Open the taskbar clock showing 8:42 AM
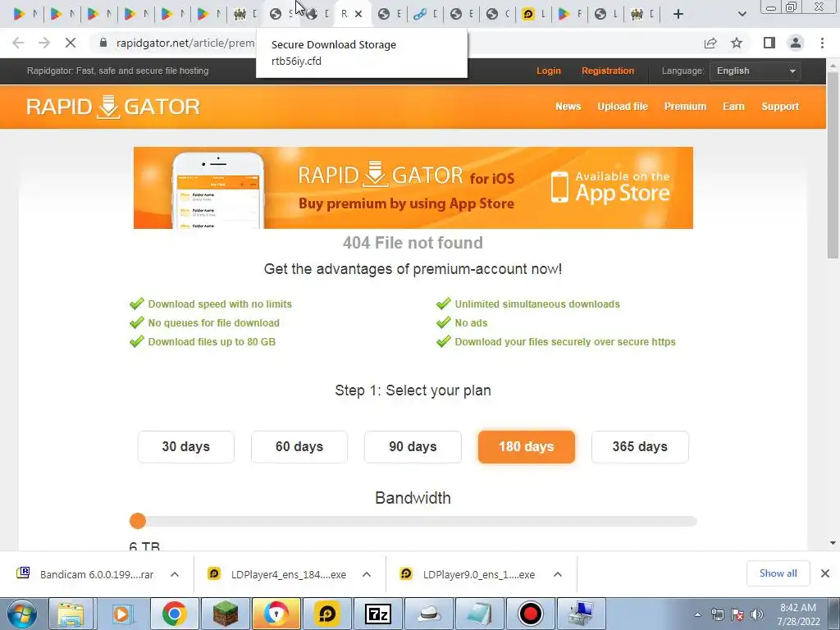This screenshot has height=630, width=840. (x=798, y=614)
